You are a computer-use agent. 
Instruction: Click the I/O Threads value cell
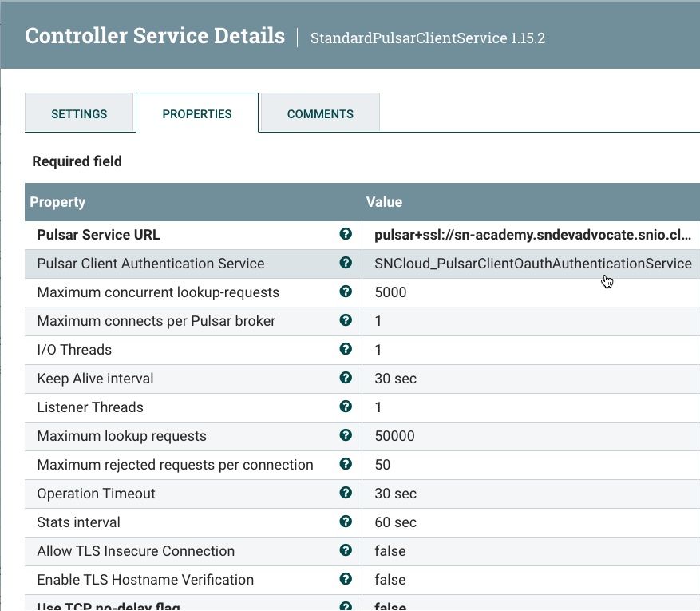(x=530, y=350)
